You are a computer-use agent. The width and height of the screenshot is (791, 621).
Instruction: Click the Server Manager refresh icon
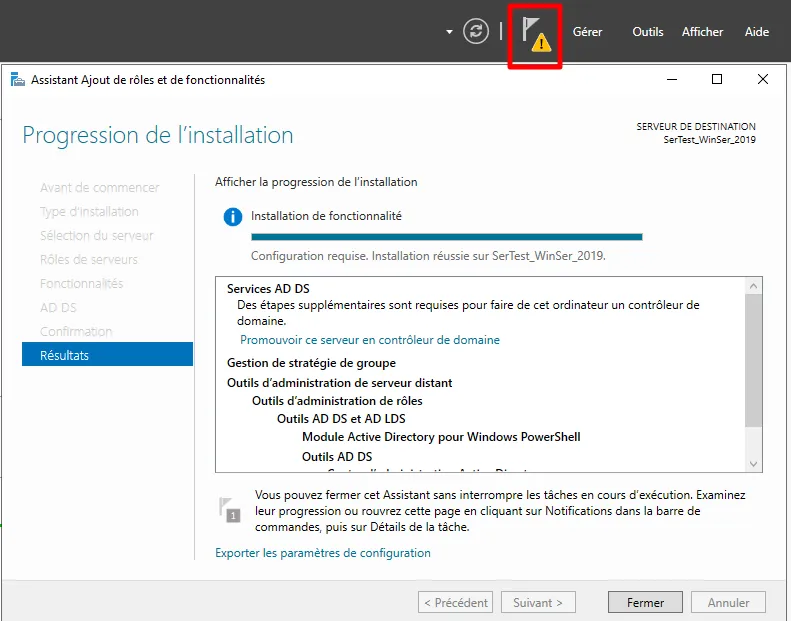[x=476, y=31]
